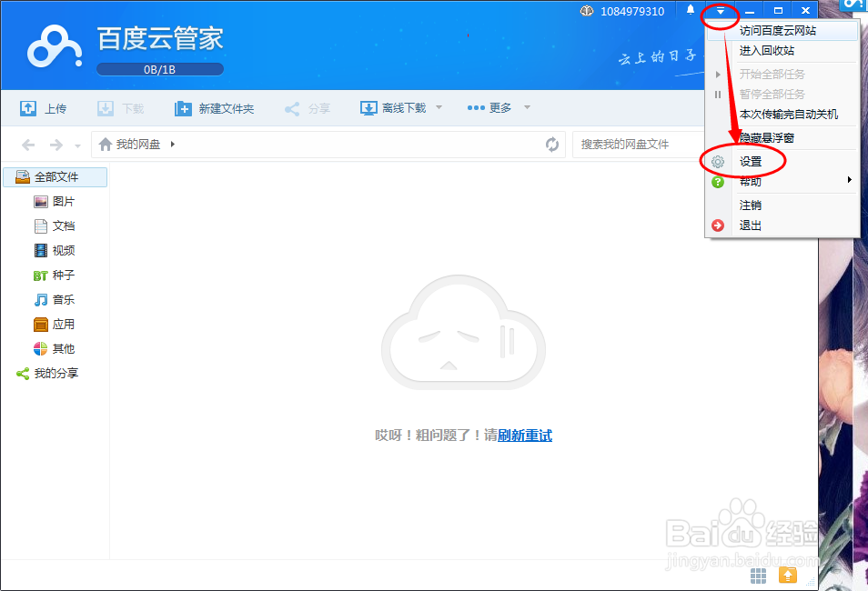Select BT 种子 category in the sidebar

[x=55, y=275]
